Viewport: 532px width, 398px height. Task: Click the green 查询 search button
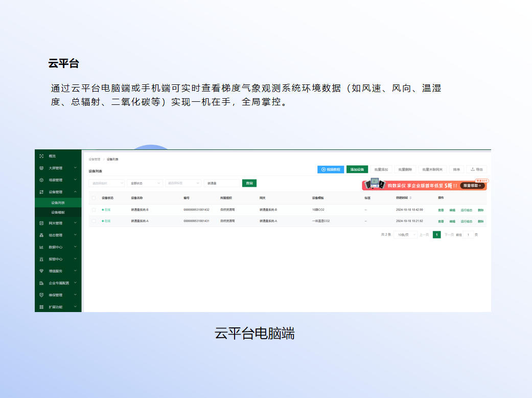(249, 183)
